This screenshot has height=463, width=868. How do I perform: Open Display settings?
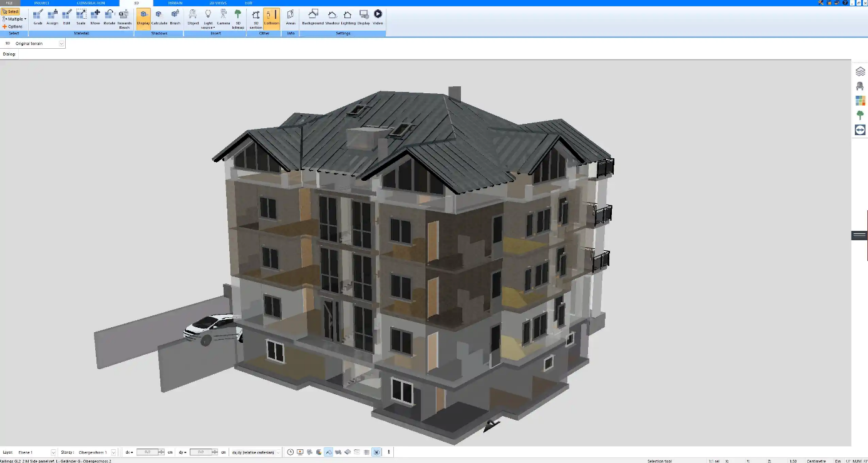[x=364, y=18]
